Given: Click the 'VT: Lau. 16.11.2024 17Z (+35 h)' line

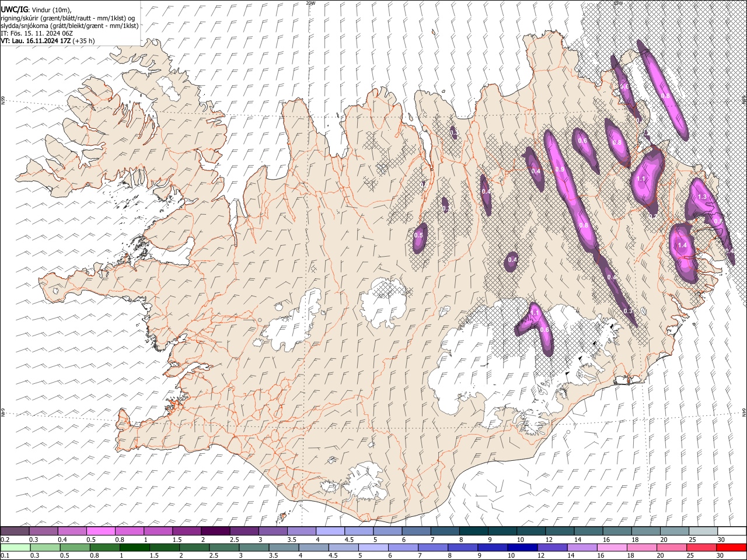Looking at the screenshot, I should coord(48,41).
